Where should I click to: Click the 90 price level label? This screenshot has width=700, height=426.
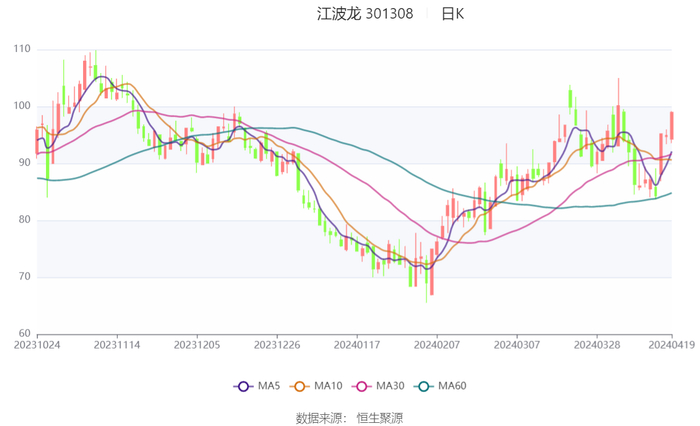[x=24, y=163]
